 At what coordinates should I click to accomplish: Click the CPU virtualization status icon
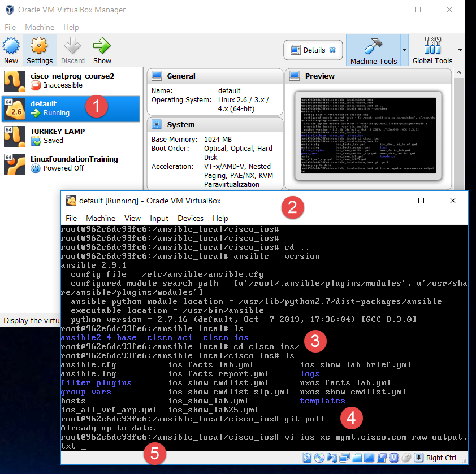(393, 458)
